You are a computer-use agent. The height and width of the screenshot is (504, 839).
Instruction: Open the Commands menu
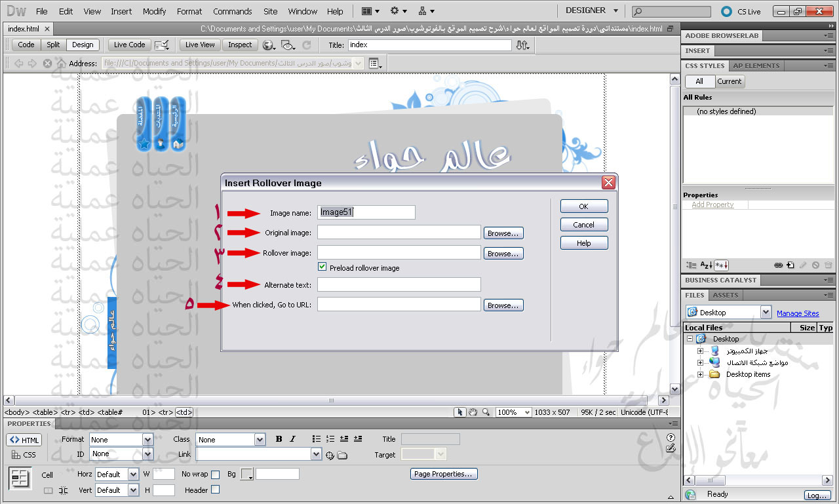(232, 11)
